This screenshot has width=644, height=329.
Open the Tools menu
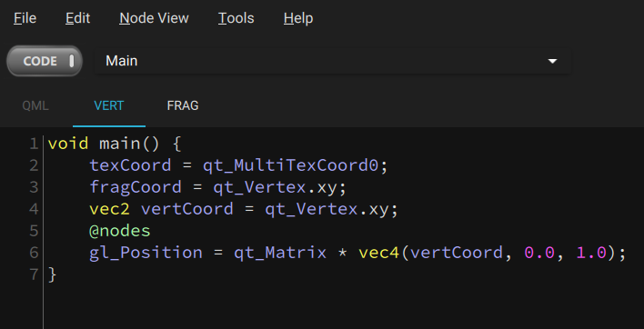click(x=236, y=18)
